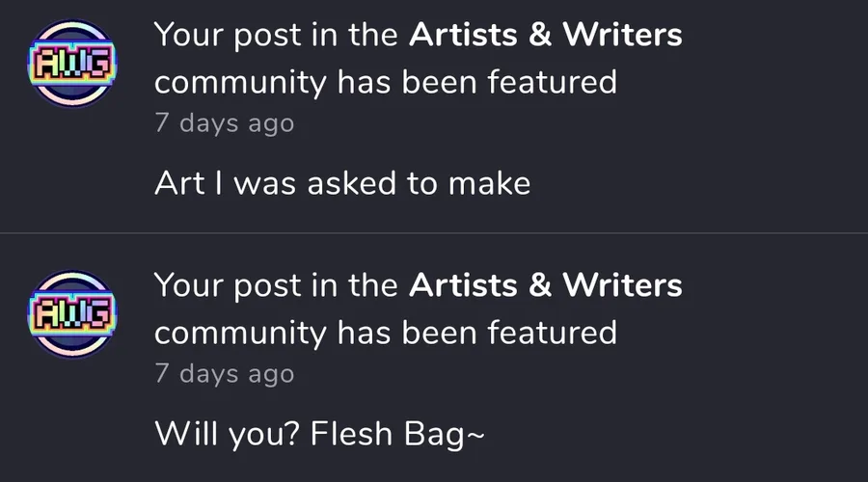Open the AWG community avatar in the first notification

(x=72, y=64)
